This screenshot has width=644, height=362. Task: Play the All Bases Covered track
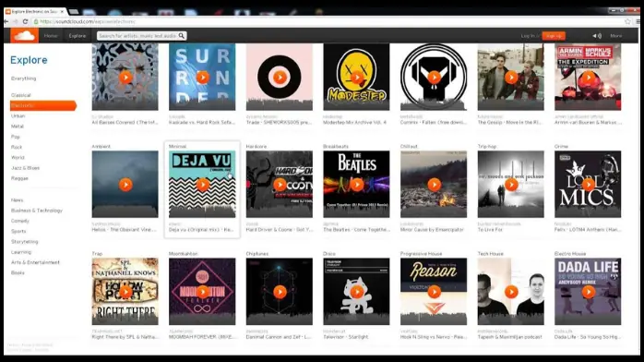125,78
